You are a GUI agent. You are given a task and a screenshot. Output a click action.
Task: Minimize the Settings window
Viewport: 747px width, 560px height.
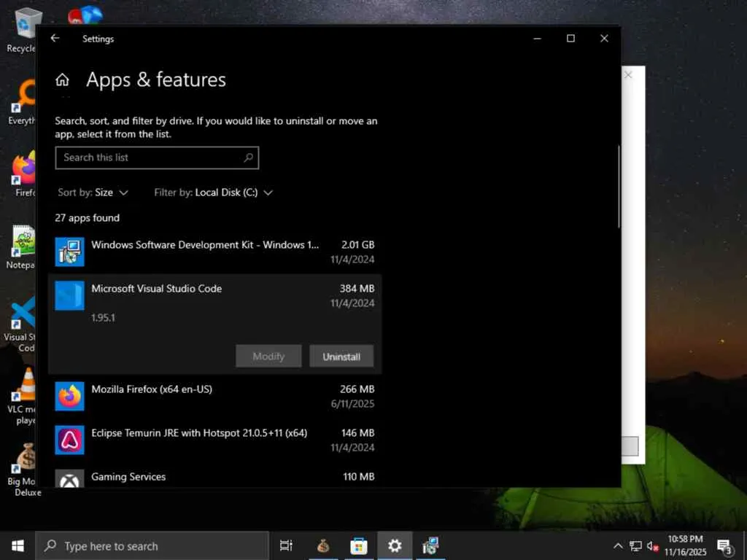pos(538,38)
